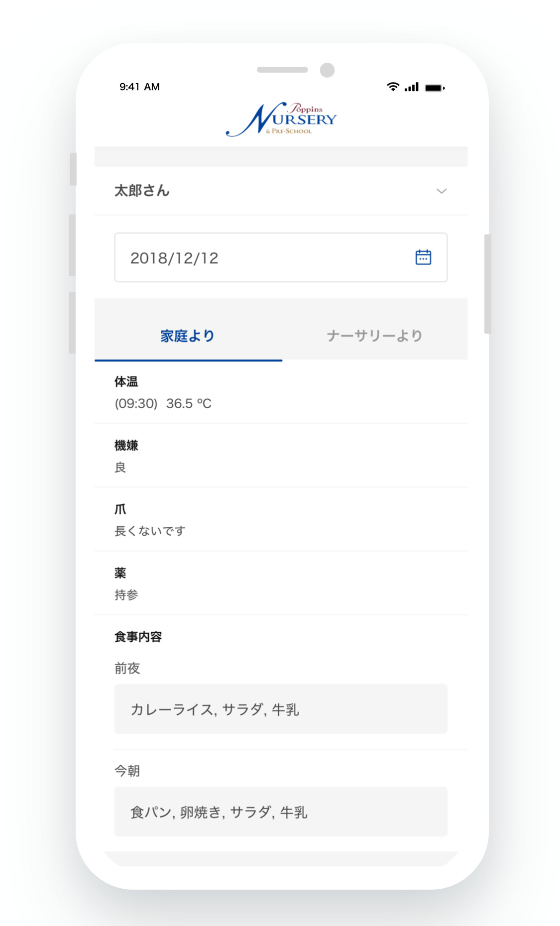
Task: Switch to the ナーサリーより tab
Action: coord(374,336)
